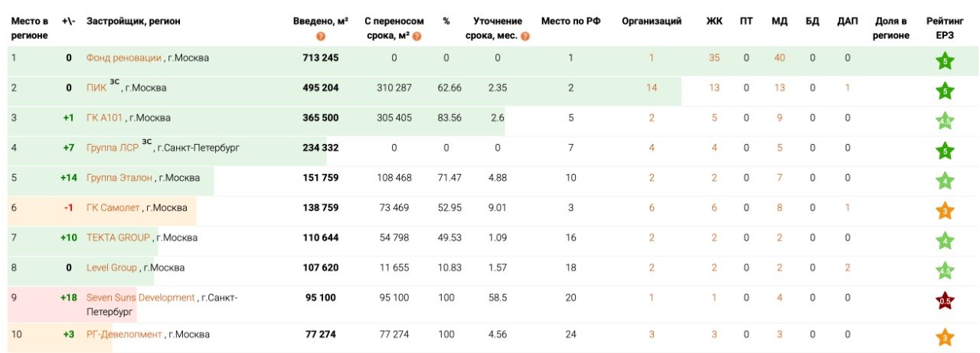Screen dimensions: 980x353
Task: Click the ЖК count 35 for Фонд реновации
Action: click(714, 57)
